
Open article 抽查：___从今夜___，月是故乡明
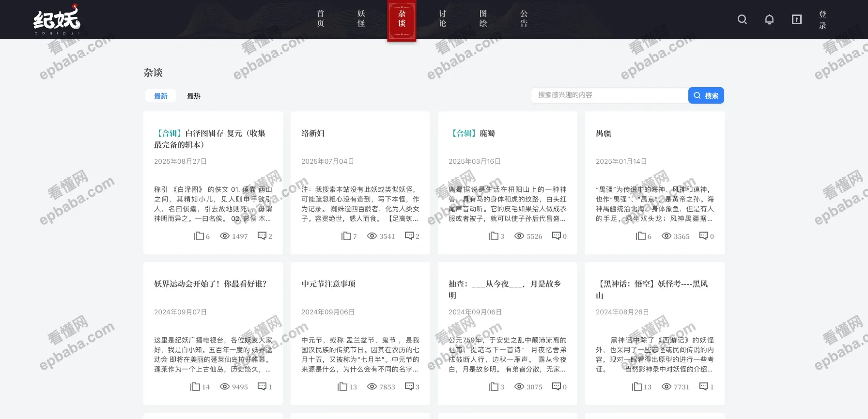coord(505,290)
